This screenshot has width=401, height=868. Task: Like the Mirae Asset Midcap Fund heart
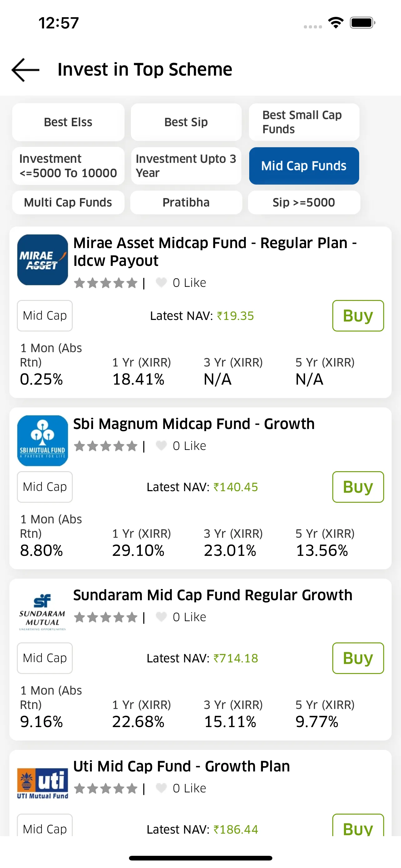click(161, 282)
